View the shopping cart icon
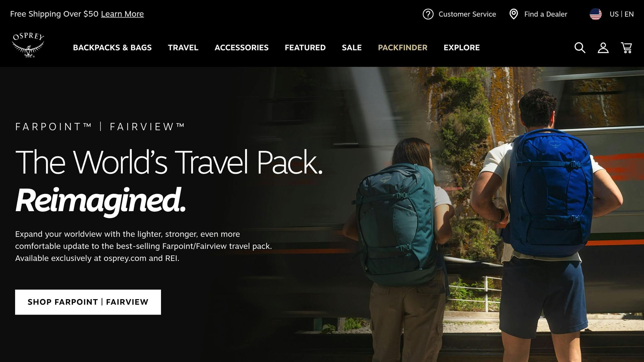This screenshot has width=644, height=362. (626, 48)
